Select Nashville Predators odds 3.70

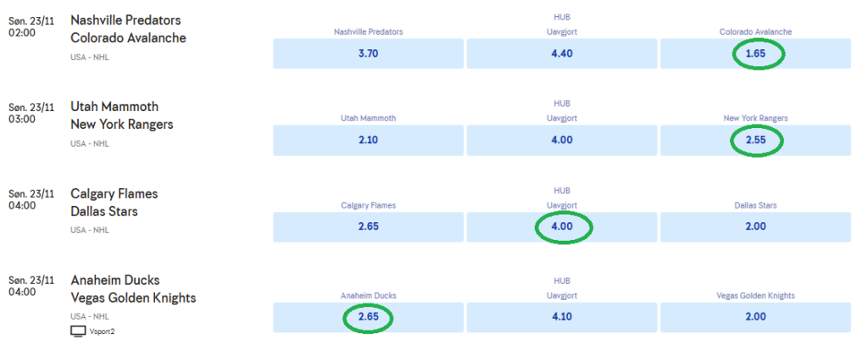click(x=368, y=54)
